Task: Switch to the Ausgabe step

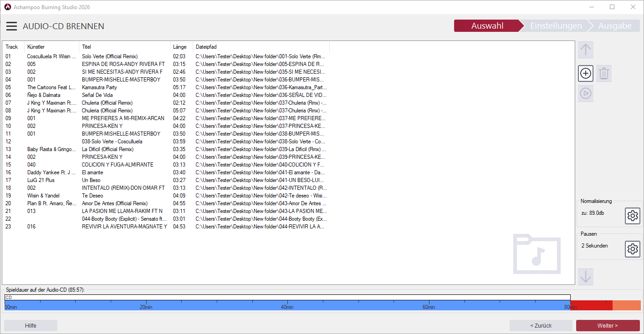Action: click(x=614, y=26)
